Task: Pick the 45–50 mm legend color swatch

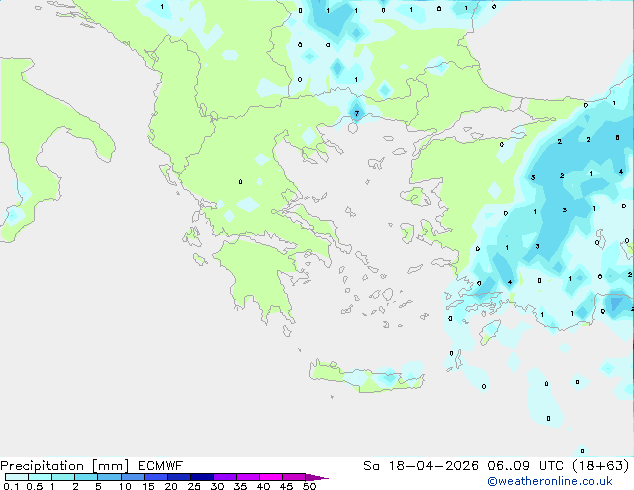Action: (x=294, y=477)
